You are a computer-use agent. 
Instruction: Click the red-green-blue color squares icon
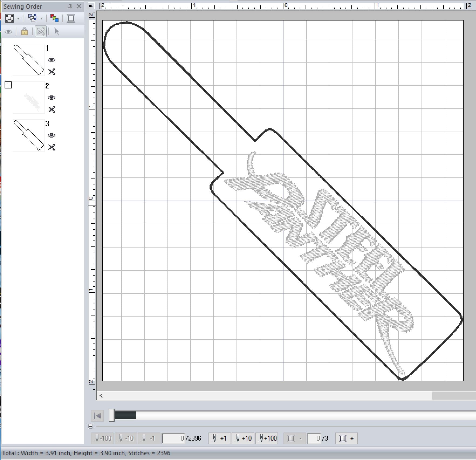pos(54,18)
